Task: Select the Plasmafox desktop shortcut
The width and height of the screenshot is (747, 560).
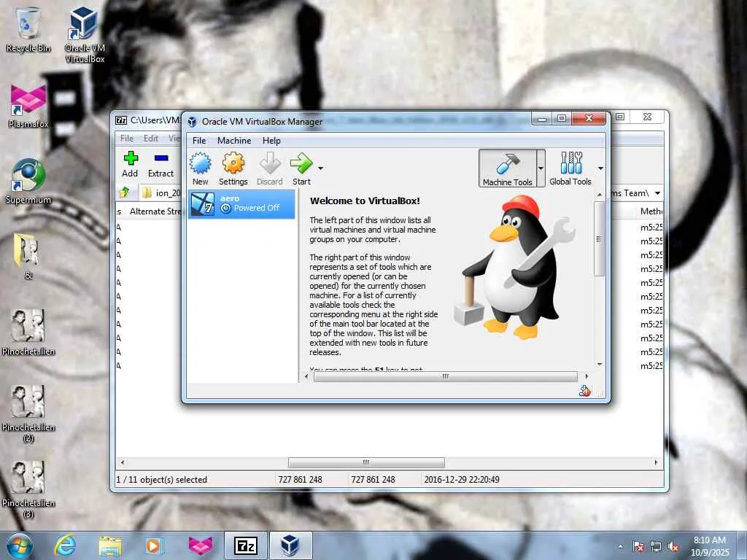Action: tap(28, 106)
